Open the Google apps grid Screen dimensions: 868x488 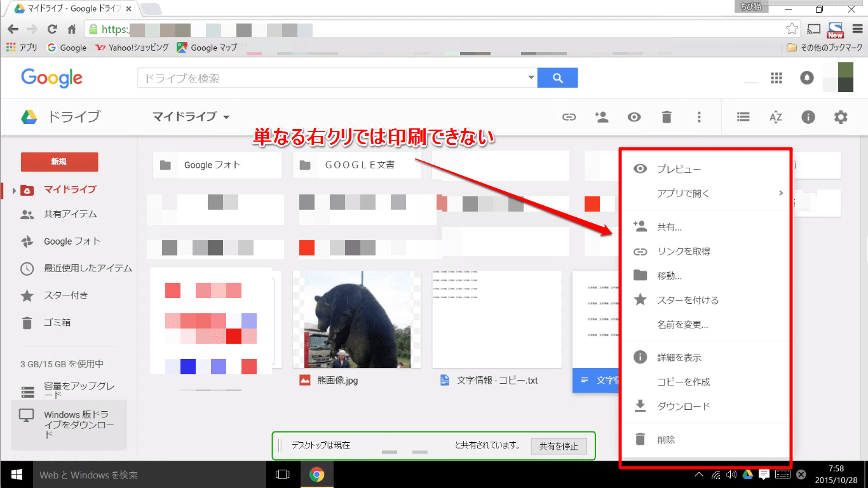(776, 78)
